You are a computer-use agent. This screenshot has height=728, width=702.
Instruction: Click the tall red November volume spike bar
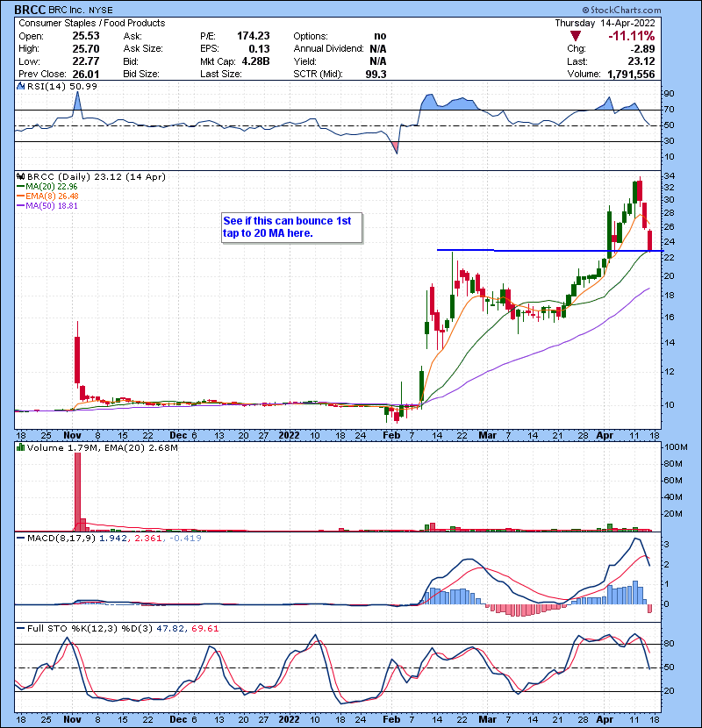(x=77, y=492)
